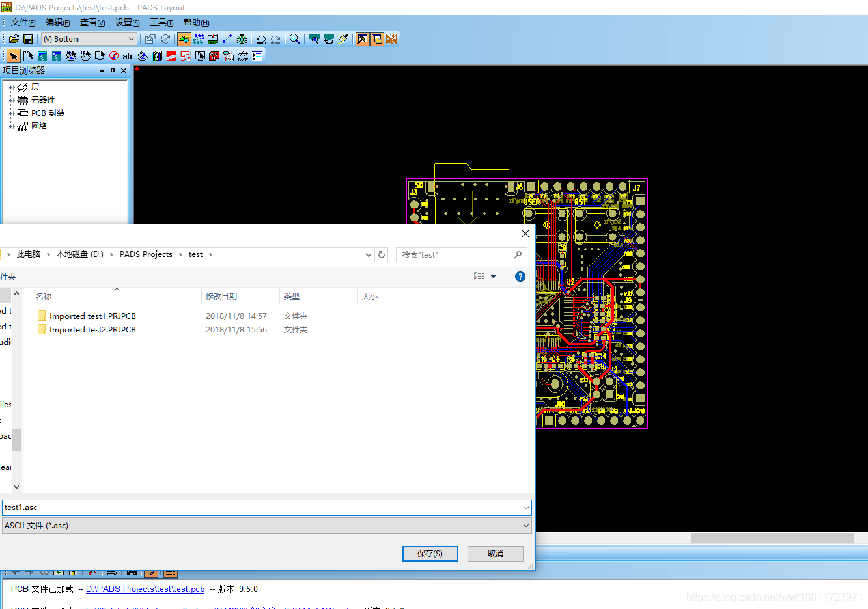Click the arrow Select mode icon
This screenshot has width=868, height=609.
[13, 56]
